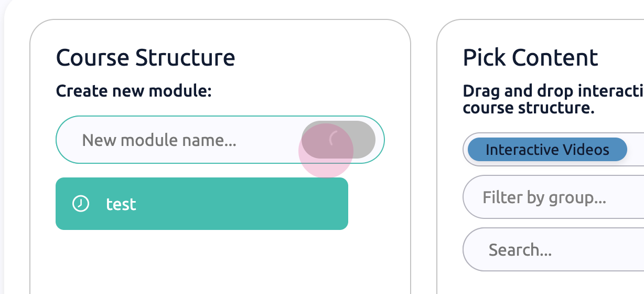Click the 'test' module name text

click(x=121, y=204)
